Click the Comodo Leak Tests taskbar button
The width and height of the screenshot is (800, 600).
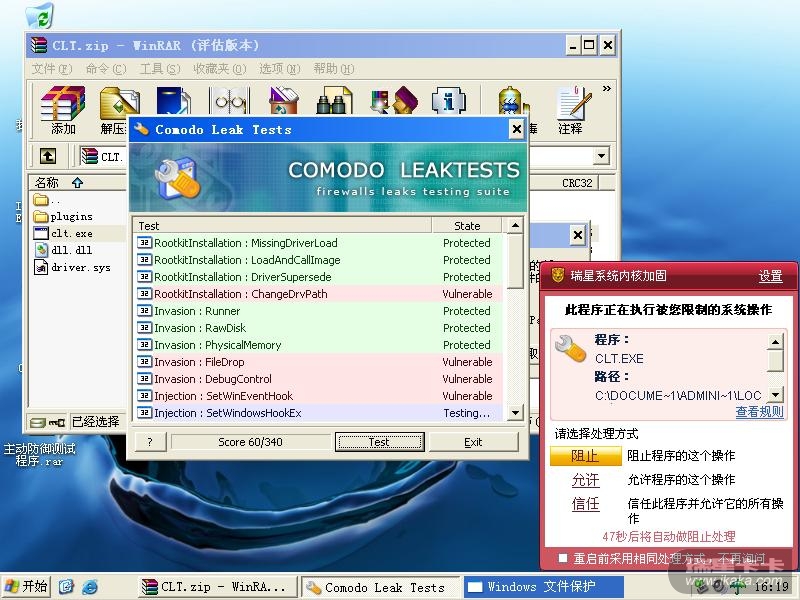pyautogui.click(x=381, y=587)
